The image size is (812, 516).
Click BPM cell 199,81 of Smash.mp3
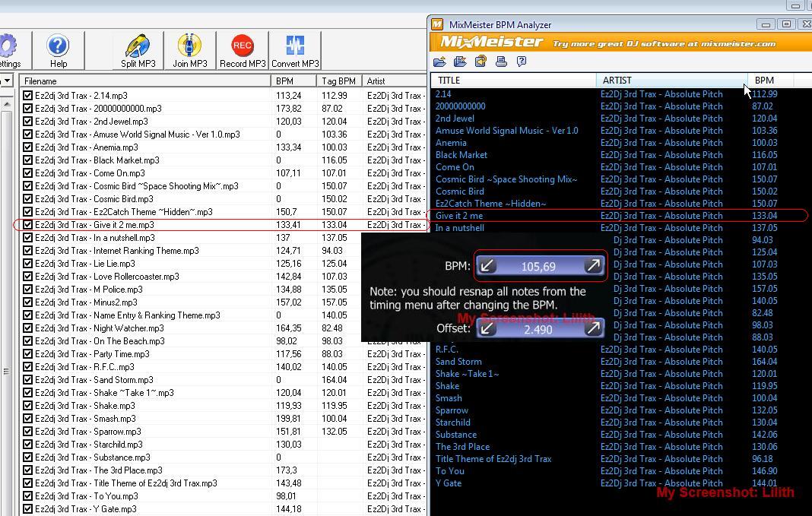pyautogui.click(x=288, y=419)
